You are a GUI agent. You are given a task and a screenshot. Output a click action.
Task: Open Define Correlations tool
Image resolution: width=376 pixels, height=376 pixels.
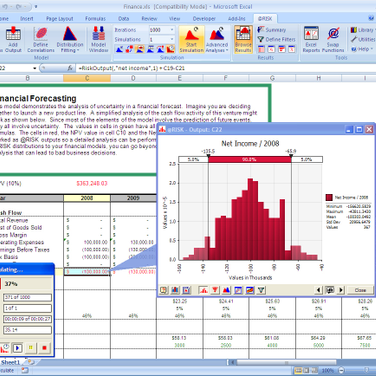[41, 39]
